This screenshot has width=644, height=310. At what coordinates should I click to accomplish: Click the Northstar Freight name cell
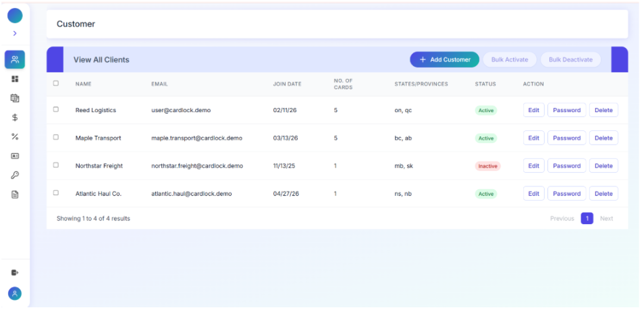coord(99,165)
